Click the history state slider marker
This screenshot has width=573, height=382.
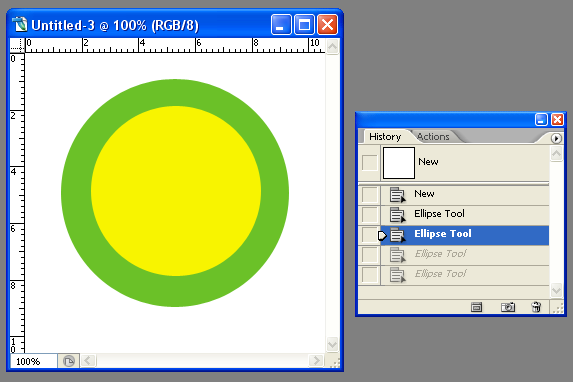click(x=382, y=236)
